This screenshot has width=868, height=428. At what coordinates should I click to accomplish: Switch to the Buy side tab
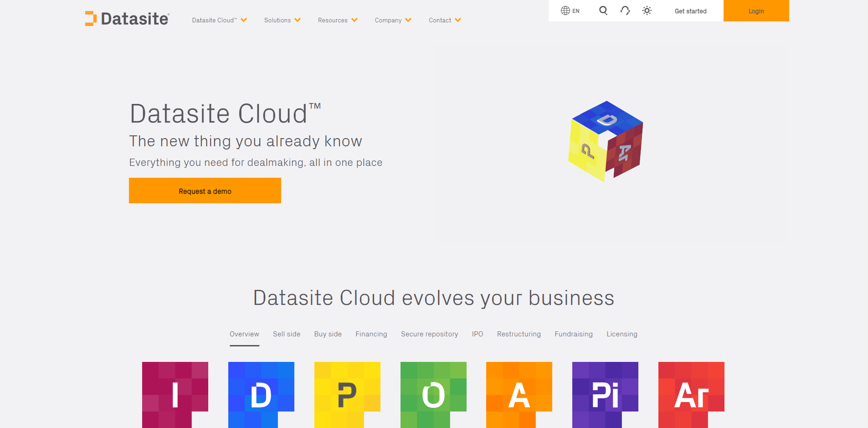pos(328,334)
